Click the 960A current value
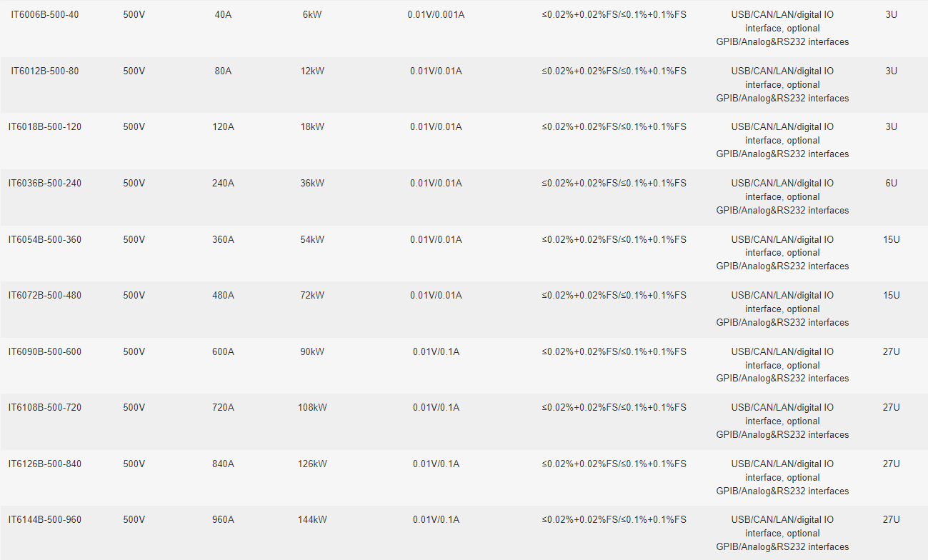928x560 pixels. pyautogui.click(x=223, y=519)
